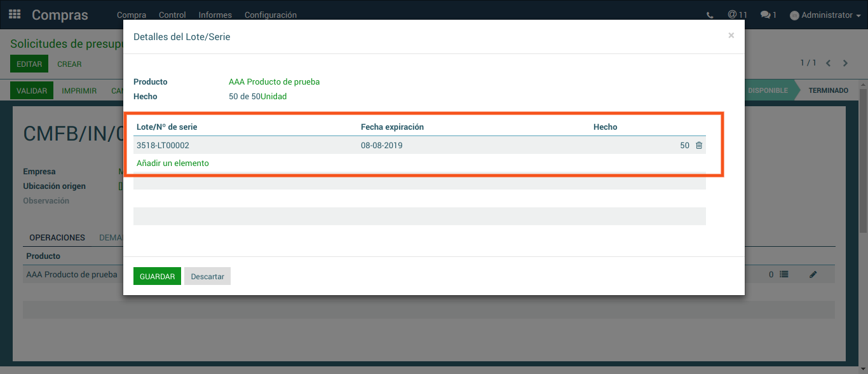This screenshot has width=868, height=374.
Task: Go to previous record with pager arrow
Action: click(x=829, y=64)
